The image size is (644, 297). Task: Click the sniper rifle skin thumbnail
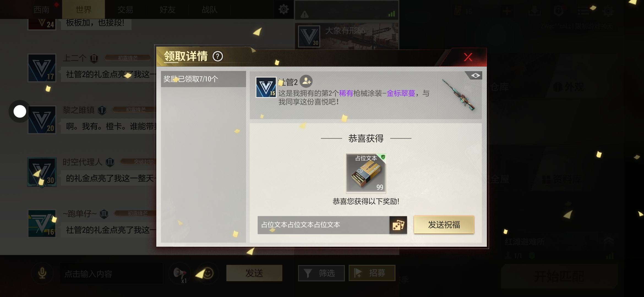tap(459, 95)
